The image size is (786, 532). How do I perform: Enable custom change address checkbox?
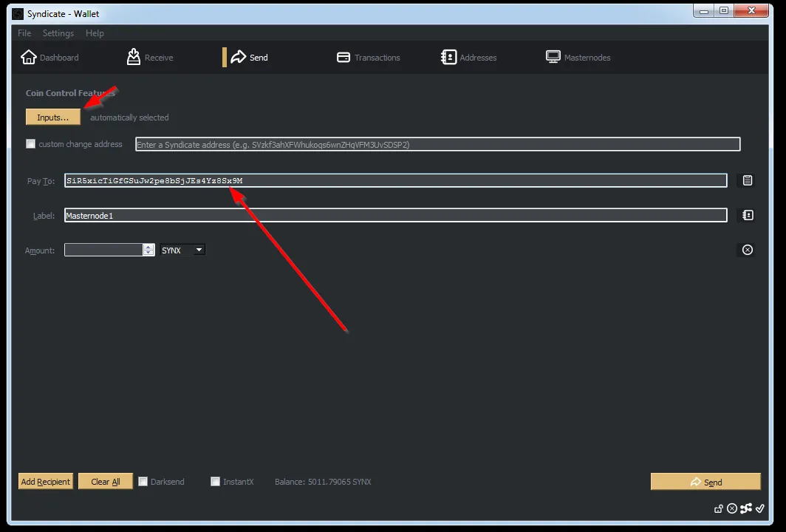30,144
